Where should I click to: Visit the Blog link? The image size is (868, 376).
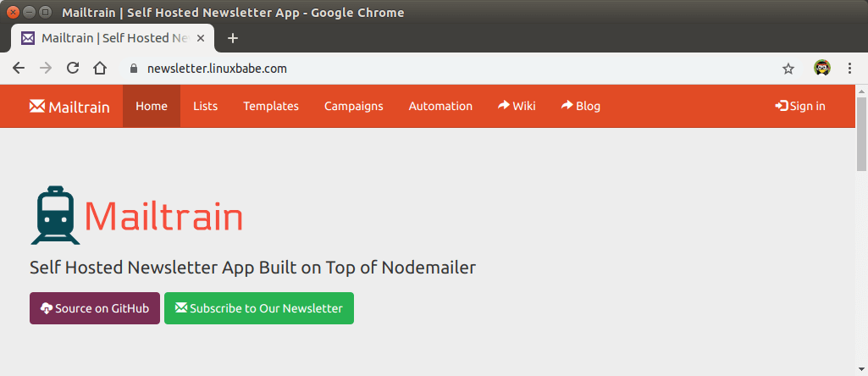(581, 106)
